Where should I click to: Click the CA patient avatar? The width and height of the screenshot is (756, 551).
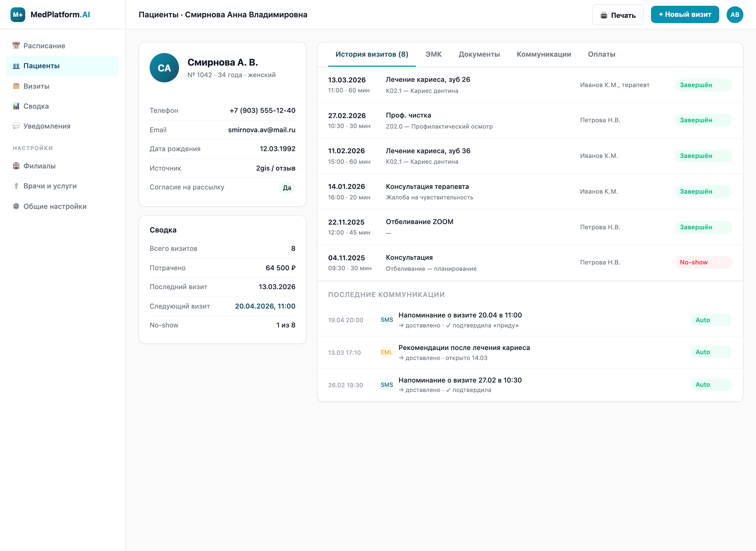click(164, 68)
